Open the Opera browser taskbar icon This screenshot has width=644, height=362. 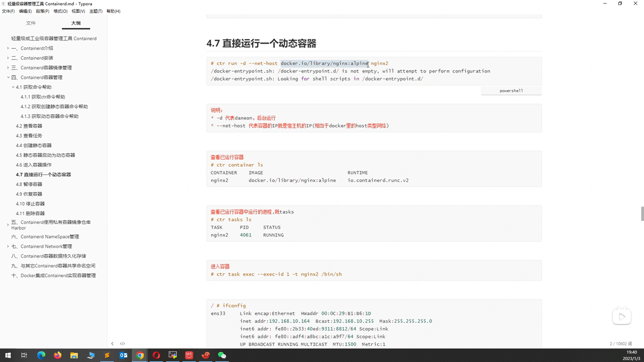[x=156, y=355]
